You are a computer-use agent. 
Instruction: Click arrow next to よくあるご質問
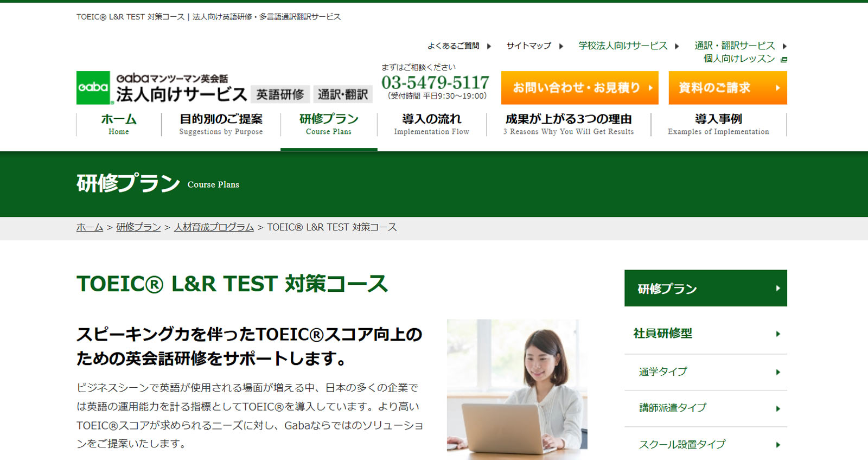pos(489,46)
